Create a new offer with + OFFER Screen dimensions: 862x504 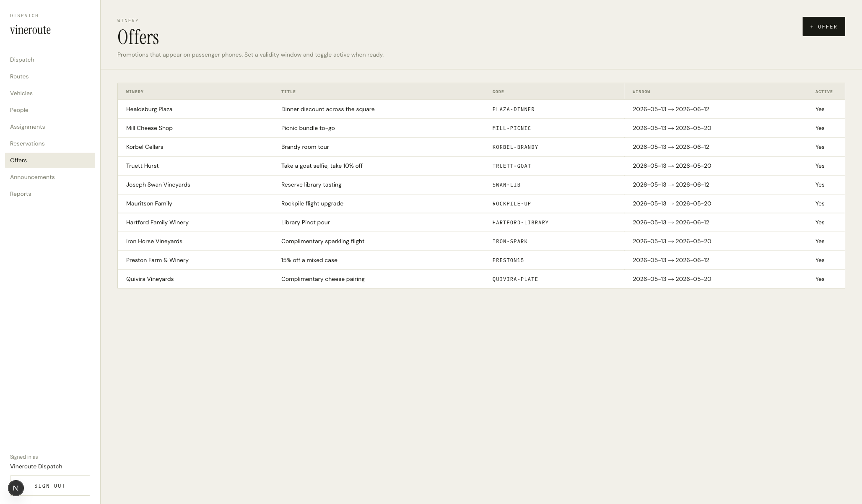pyautogui.click(x=823, y=26)
